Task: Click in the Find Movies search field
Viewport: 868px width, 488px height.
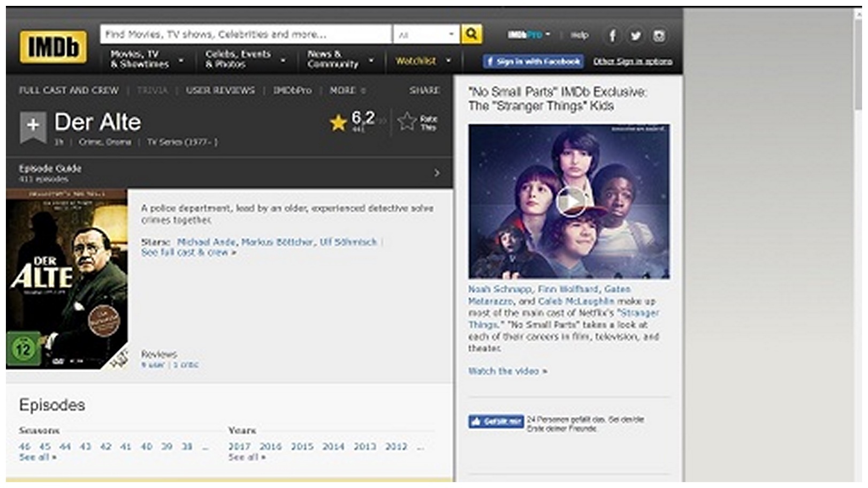Action: point(246,34)
